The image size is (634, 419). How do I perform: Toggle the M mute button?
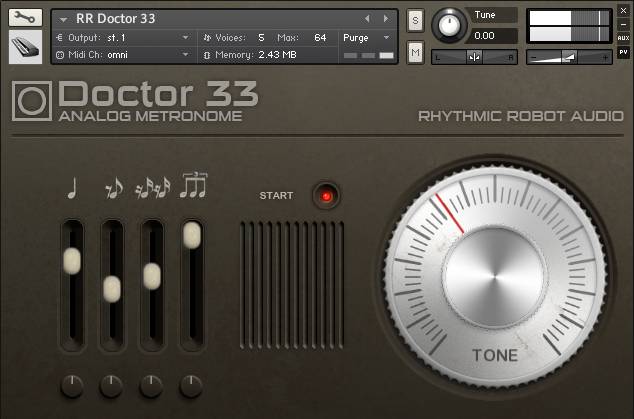415,51
